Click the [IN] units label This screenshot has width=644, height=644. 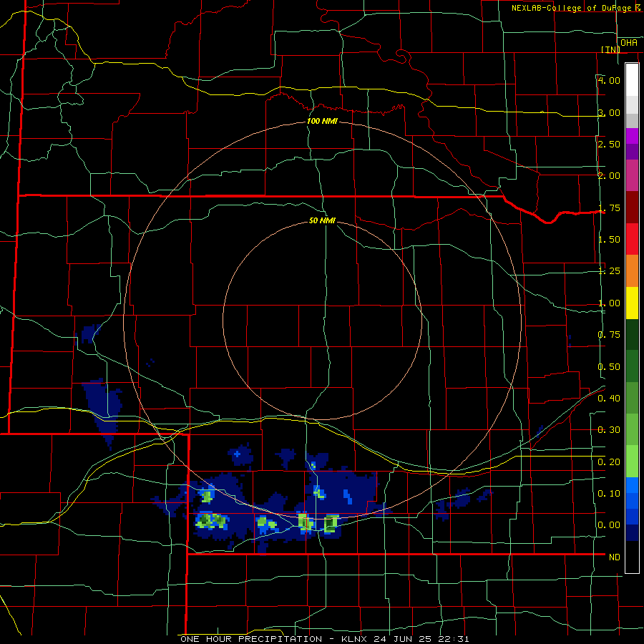(610, 49)
